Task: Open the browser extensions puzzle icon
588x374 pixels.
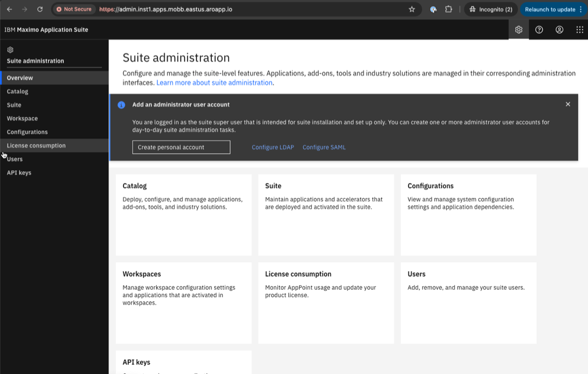Action: [x=449, y=9]
